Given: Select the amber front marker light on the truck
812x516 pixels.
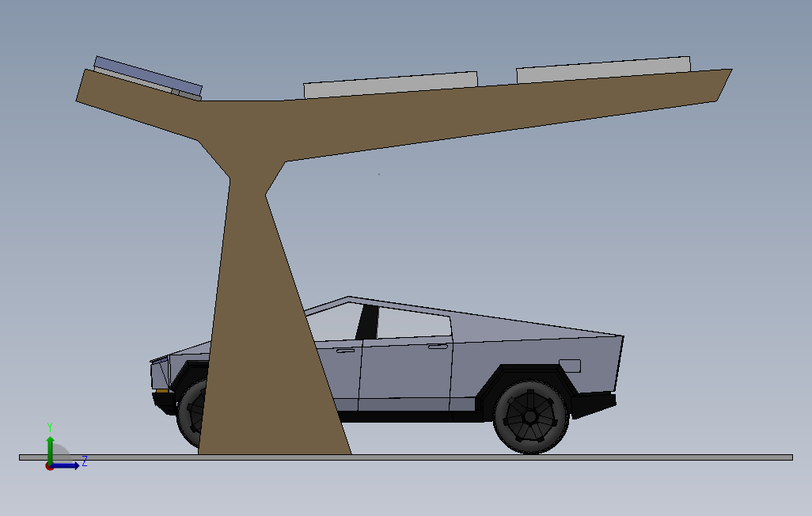Looking at the screenshot, I should point(162,391).
